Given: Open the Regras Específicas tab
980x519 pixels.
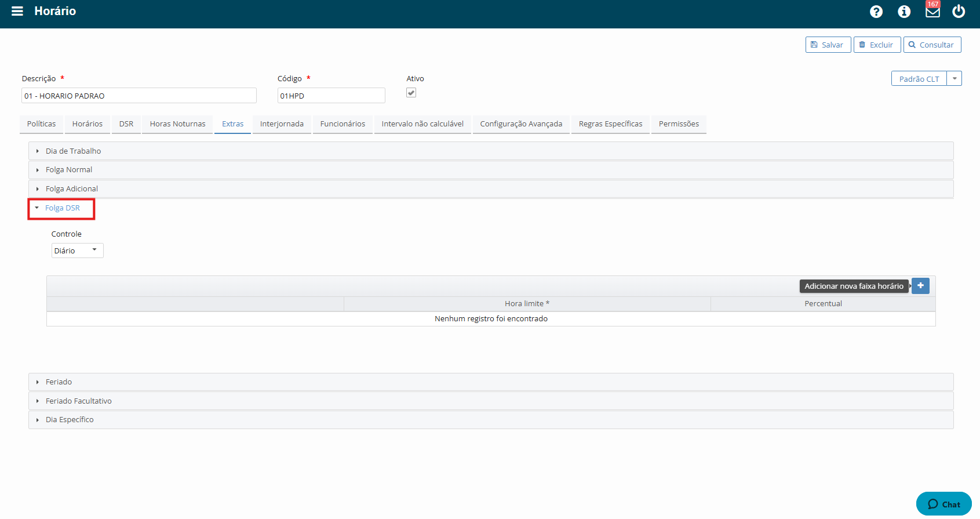Looking at the screenshot, I should (611, 124).
